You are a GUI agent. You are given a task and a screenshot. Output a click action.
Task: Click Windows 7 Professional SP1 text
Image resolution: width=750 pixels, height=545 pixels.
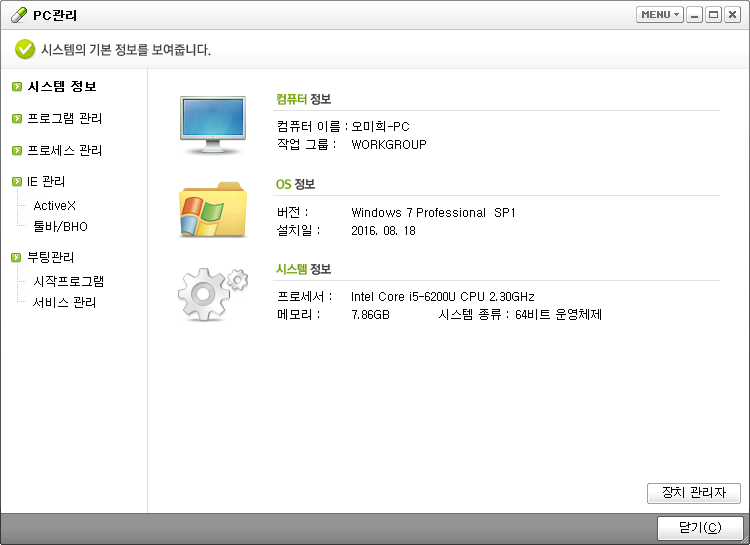point(433,212)
